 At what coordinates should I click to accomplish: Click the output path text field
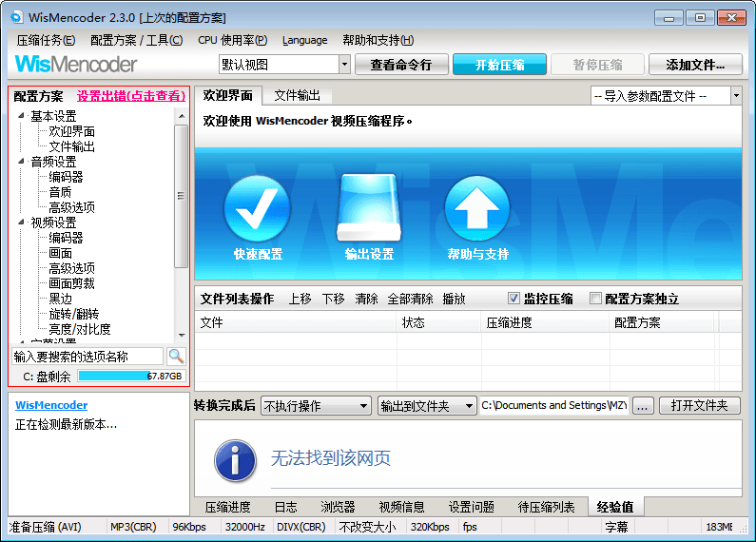click(554, 405)
